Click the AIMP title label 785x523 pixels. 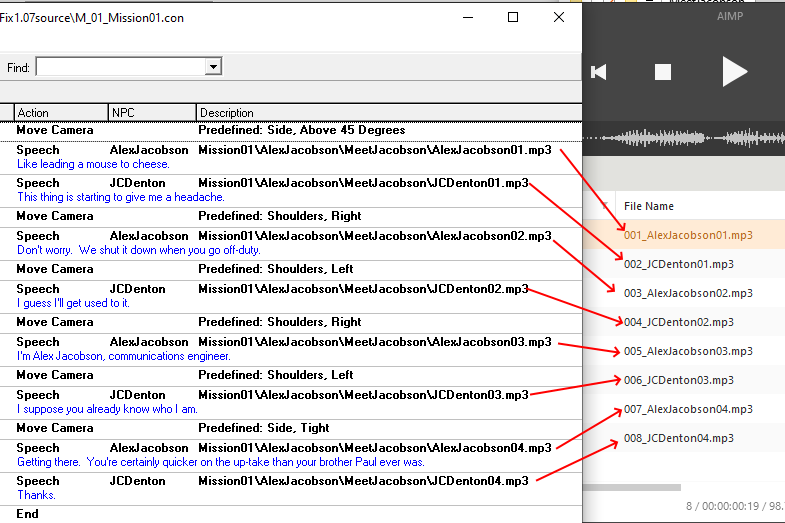click(730, 16)
